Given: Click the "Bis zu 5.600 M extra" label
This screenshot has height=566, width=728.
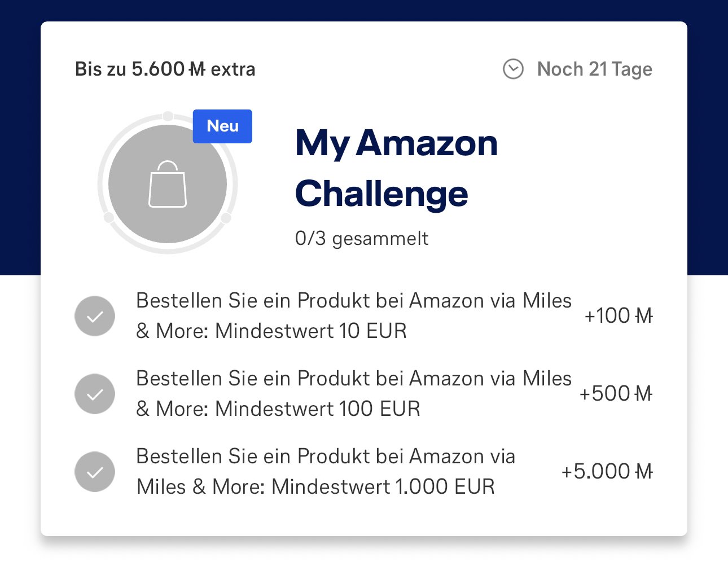Looking at the screenshot, I should pyautogui.click(x=165, y=69).
